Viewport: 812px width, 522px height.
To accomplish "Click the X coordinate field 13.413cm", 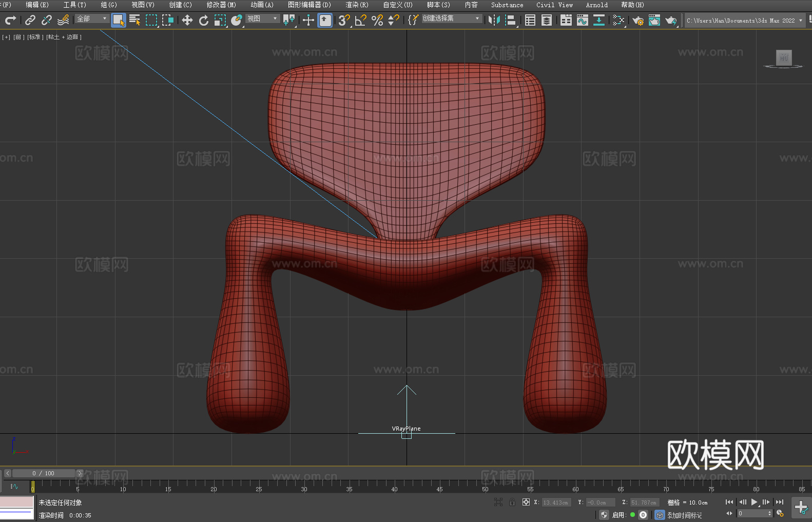I will (556, 502).
